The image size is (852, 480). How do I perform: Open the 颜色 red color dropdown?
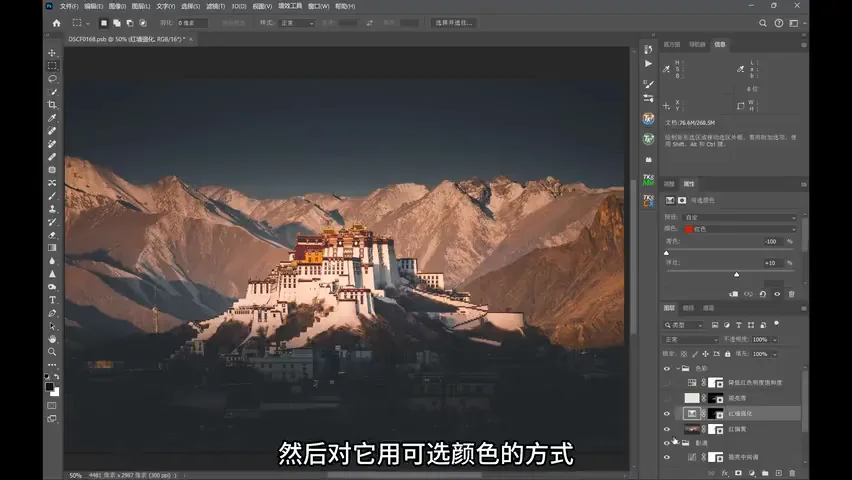740,229
